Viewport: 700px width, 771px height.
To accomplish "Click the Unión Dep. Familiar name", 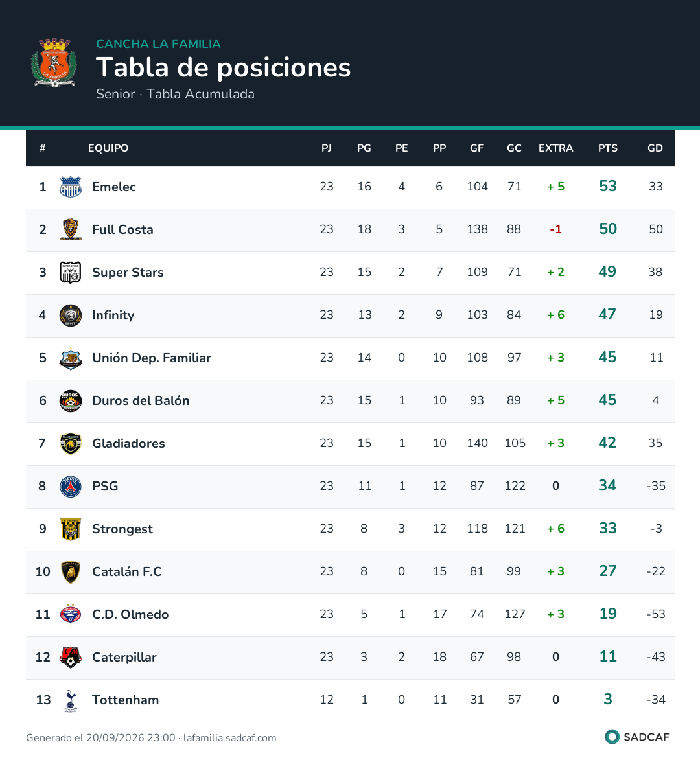I will pos(152,358).
